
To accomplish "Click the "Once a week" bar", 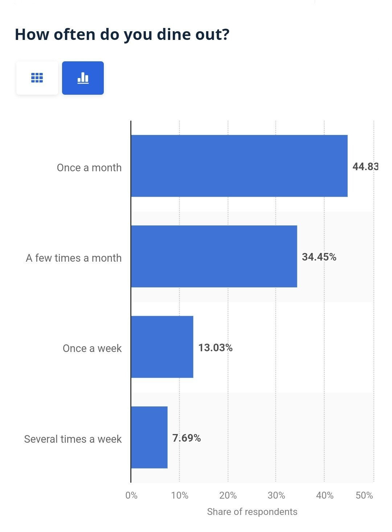I will tap(162, 347).
